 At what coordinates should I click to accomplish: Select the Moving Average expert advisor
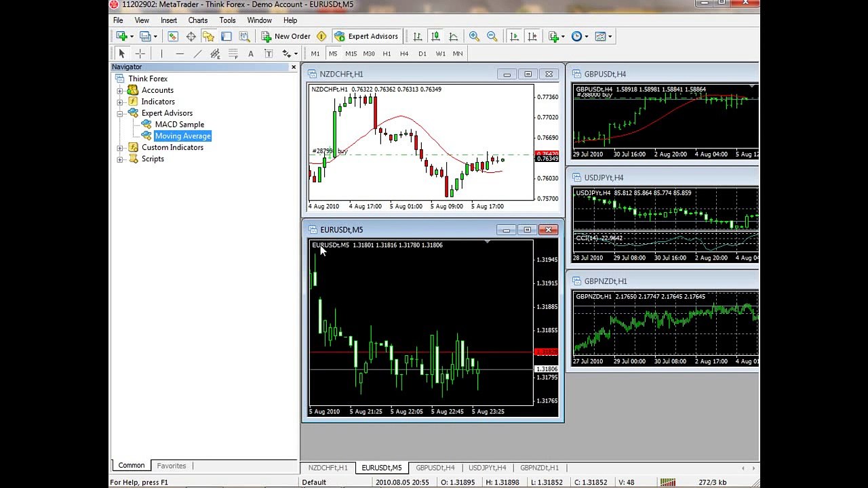click(x=182, y=136)
